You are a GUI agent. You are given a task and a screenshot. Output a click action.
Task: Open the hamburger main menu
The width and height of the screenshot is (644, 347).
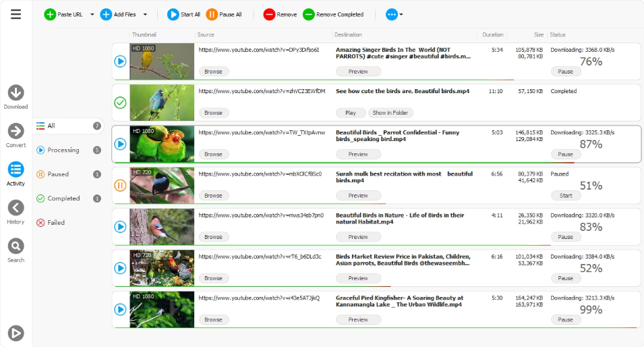pos(16,14)
